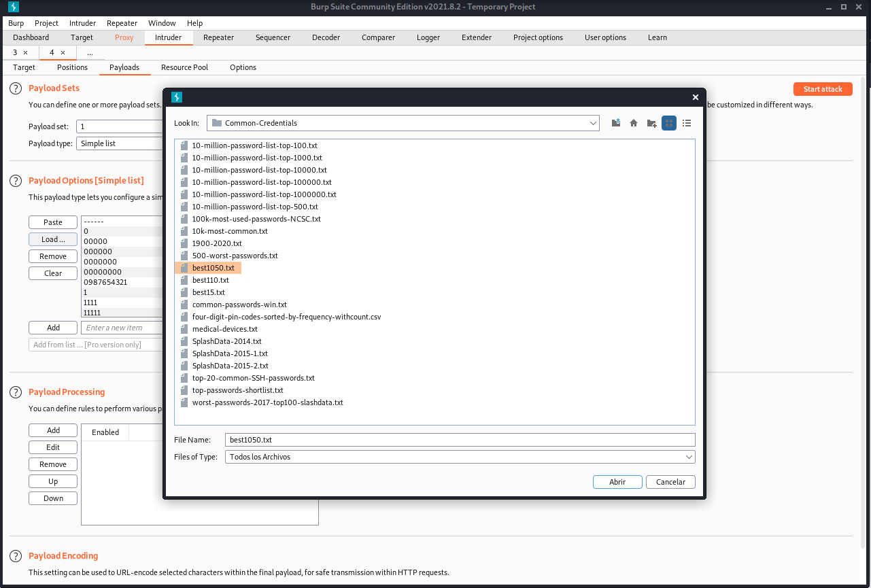871x588 pixels.
Task: Close Intruder tab 3
Action: 26,52
